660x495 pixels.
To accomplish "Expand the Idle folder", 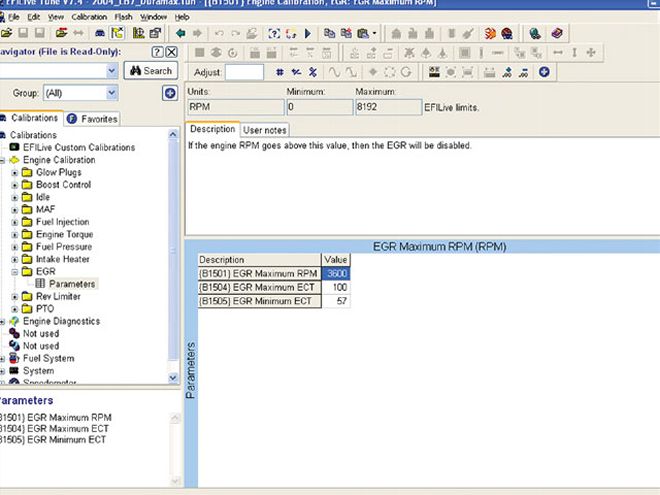I will [x=14, y=197].
